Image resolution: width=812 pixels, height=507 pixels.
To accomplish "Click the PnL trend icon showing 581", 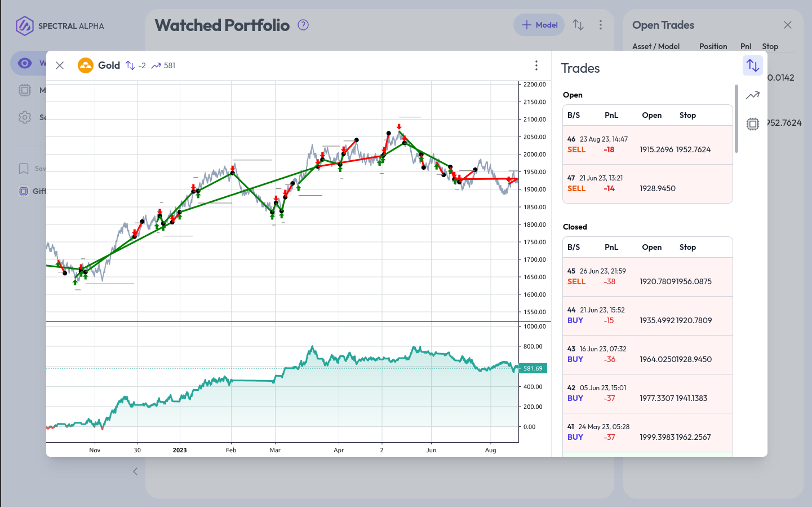I will [x=156, y=65].
